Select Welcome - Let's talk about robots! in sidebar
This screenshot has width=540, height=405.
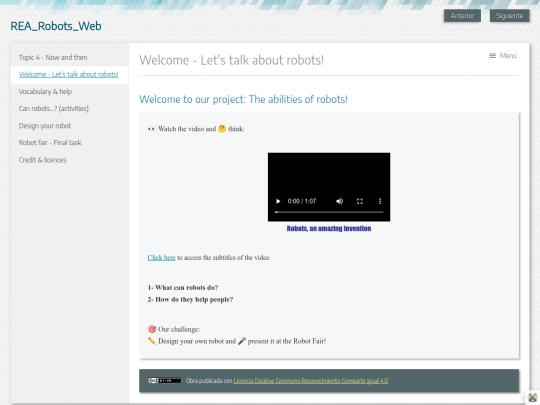pyautogui.click(x=69, y=74)
